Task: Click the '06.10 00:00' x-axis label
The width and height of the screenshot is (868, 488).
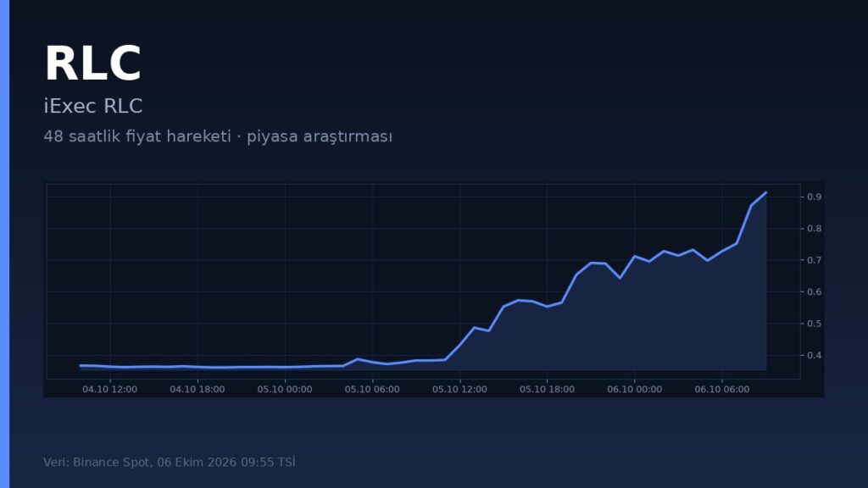Action: 634,390
